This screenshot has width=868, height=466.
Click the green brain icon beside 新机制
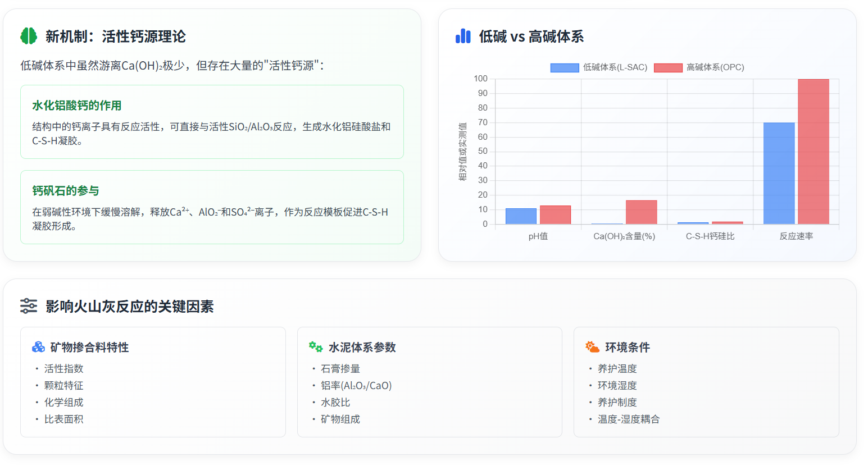(x=29, y=36)
